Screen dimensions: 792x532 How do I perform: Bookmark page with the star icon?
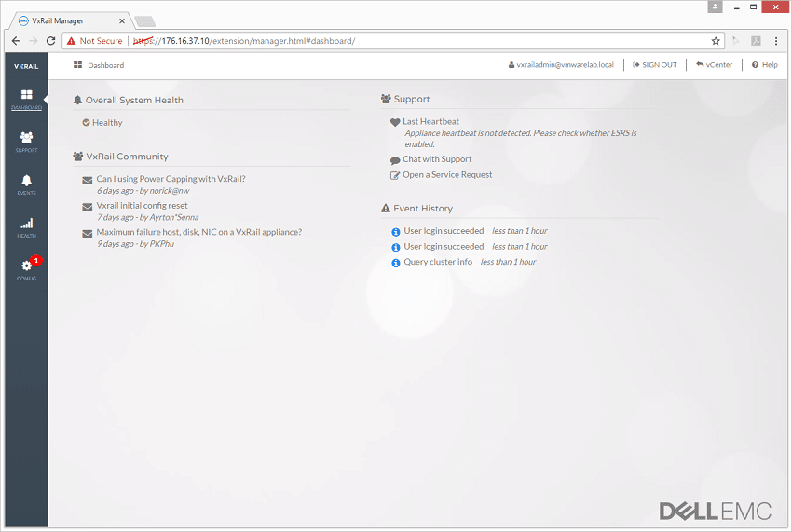point(716,41)
